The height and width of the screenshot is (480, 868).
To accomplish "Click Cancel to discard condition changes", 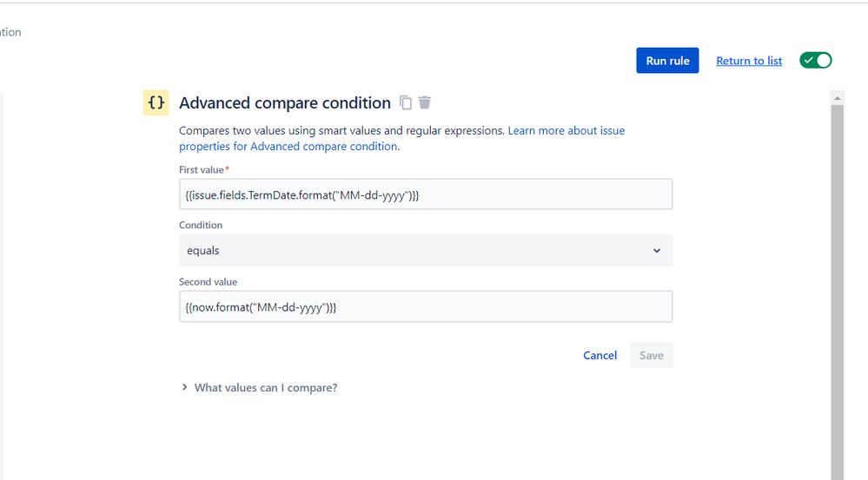I will point(600,355).
